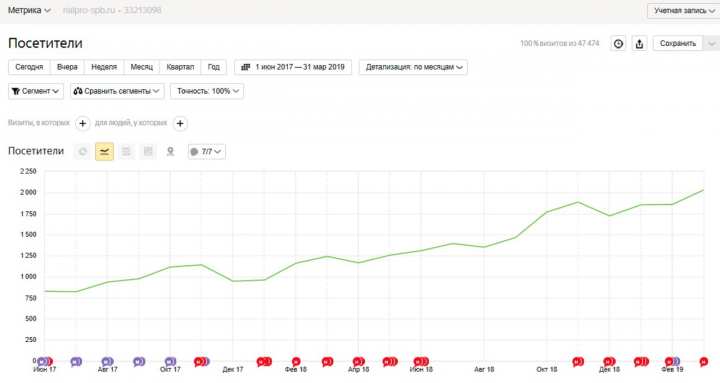Click the Окт 18 axis label
Viewport: 720px width, 383px height.
(546, 370)
